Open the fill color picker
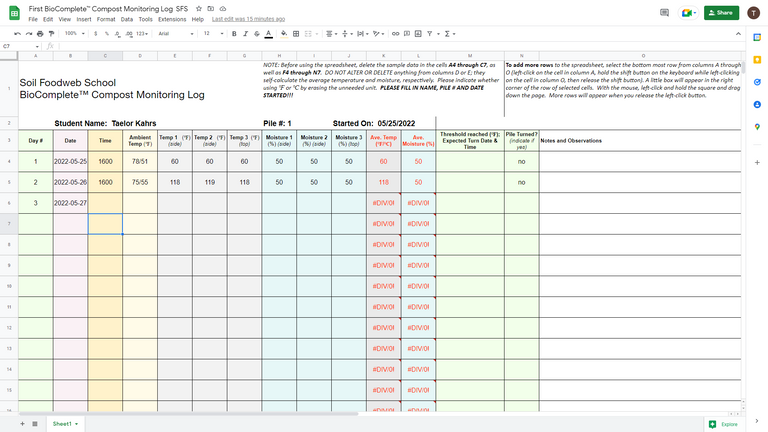The image size is (768, 432). click(x=284, y=34)
